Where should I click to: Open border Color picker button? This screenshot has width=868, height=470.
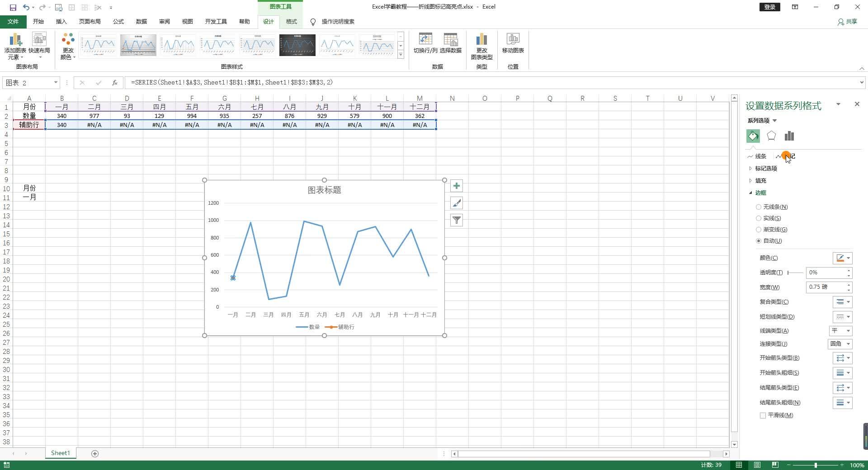point(843,258)
